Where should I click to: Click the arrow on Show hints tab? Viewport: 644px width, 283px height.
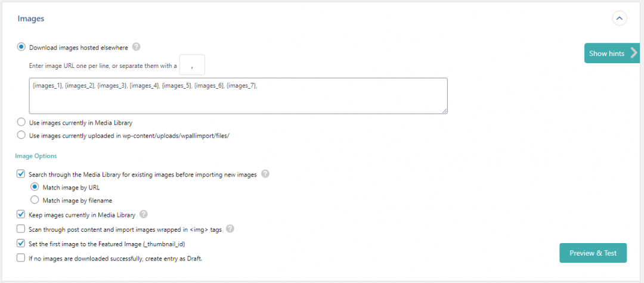tap(634, 53)
